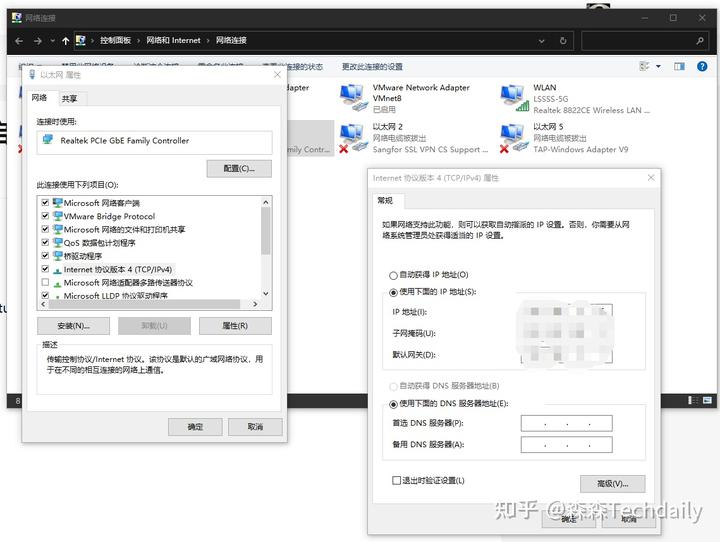
Task: Select the VMware Network Adapter VMnet8 icon
Action: pos(353,97)
